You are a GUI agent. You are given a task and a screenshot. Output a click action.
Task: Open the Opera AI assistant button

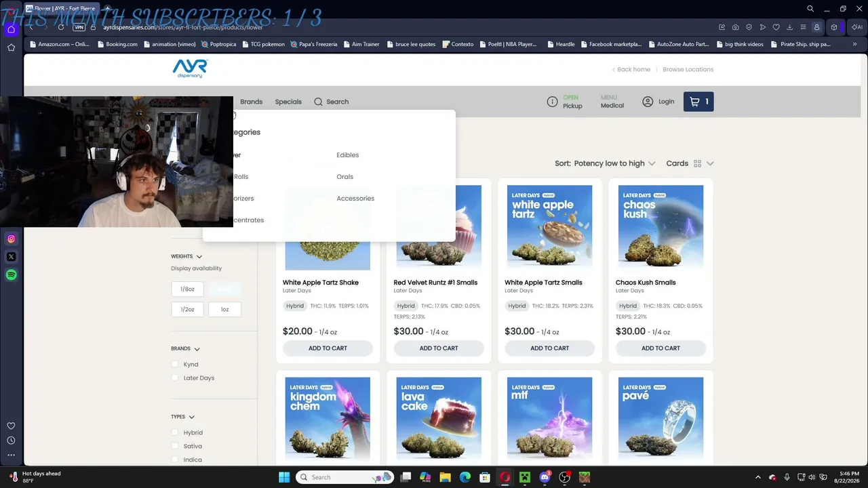857,27
